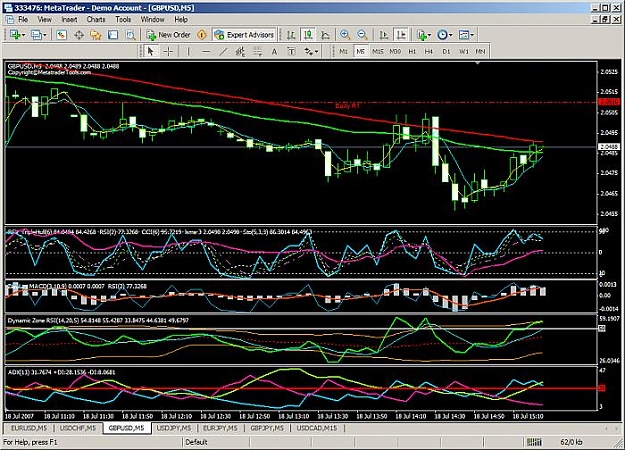Open the File menu

[x=23, y=19]
